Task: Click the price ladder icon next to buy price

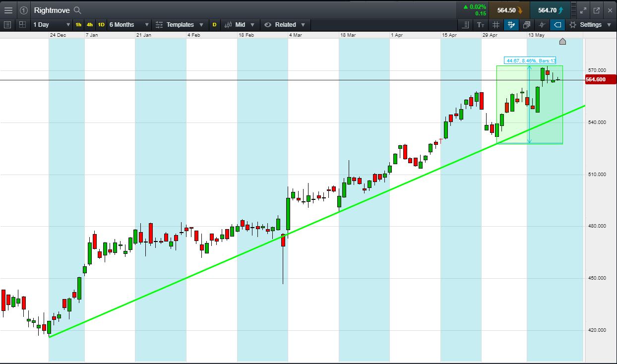Action: 573,10
